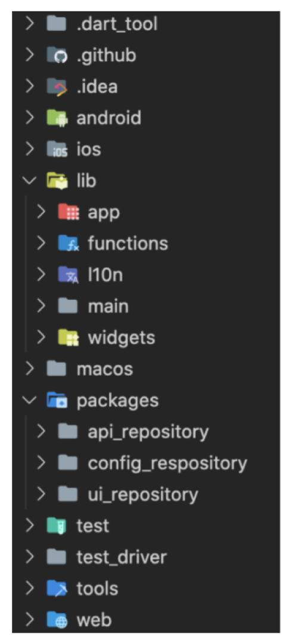Expand the api_repository folder arrow
296x644 pixels.
41,432
